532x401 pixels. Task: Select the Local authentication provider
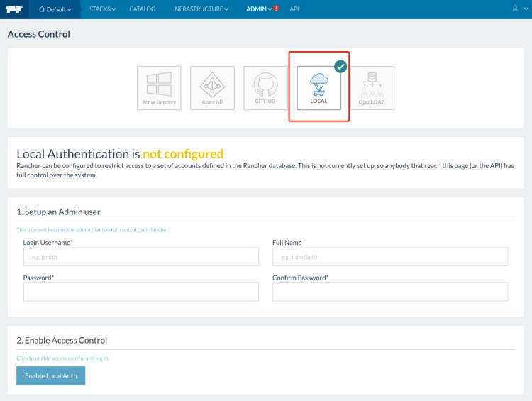tap(318, 88)
